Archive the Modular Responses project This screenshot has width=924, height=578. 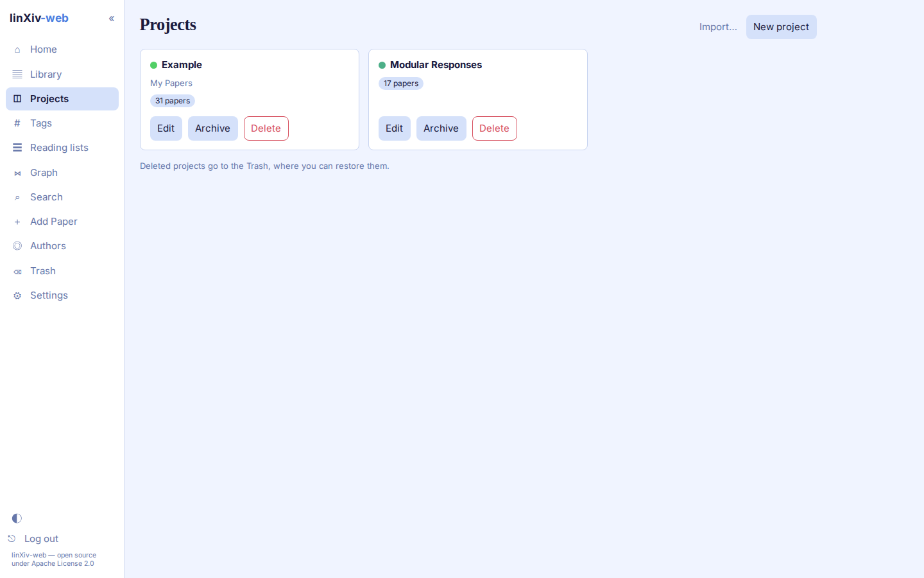[441, 128]
